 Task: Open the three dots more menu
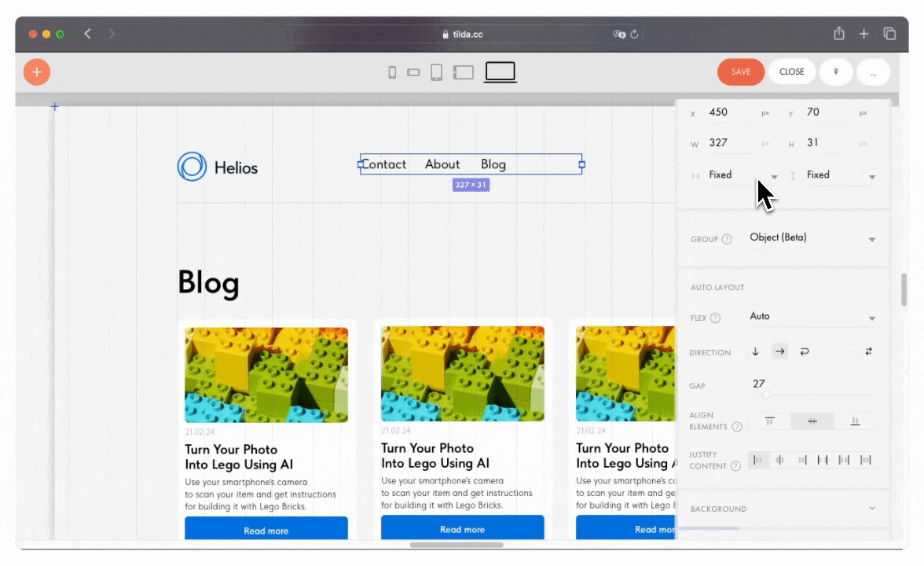pyautogui.click(x=873, y=72)
